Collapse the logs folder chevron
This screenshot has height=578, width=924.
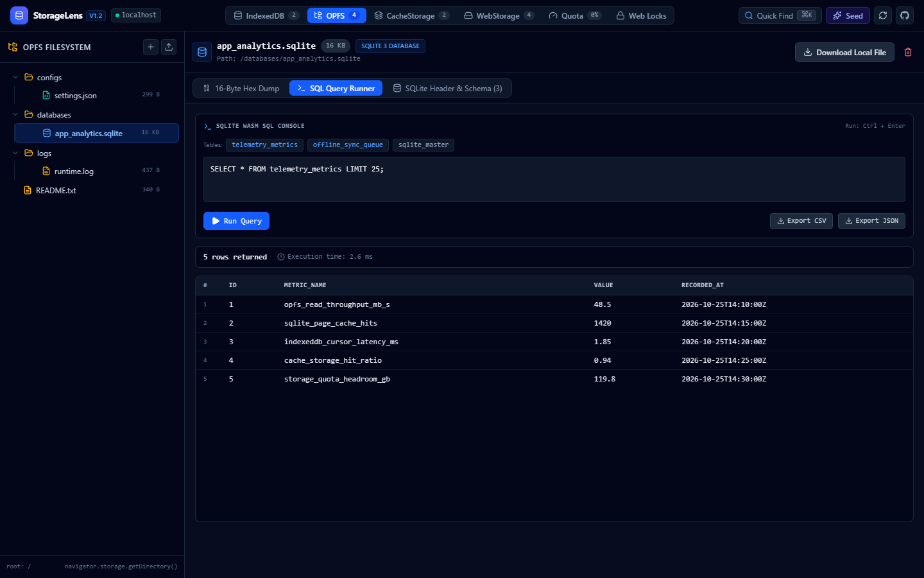pos(15,153)
